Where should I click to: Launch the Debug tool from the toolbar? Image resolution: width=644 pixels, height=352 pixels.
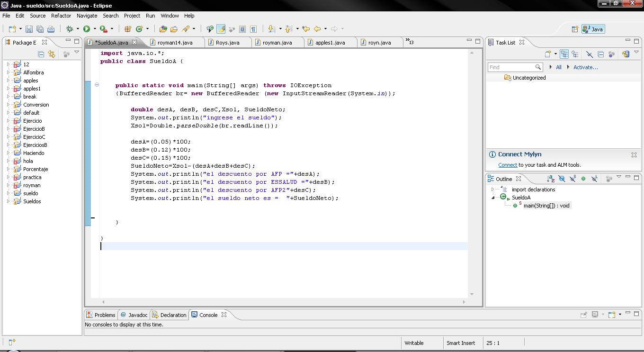pyautogui.click(x=70, y=28)
